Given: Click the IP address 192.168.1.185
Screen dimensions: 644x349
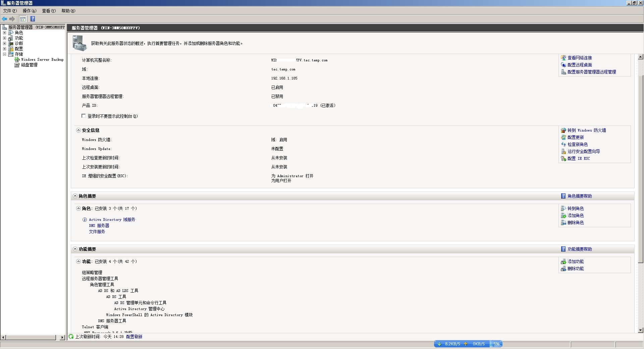Looking at the screenshot, I should coord(284,78).
